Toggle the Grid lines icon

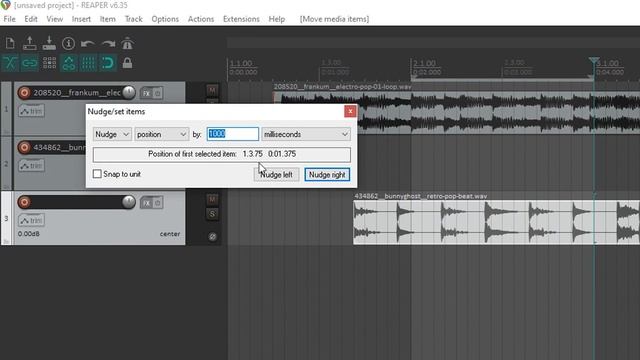(x=88, y=63)
